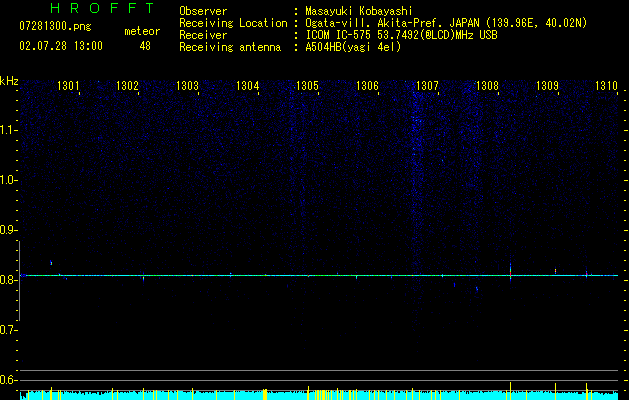Viewport: 629px width, 400px height.
Task: Click the 1309 time axis label
Action: coord(547,85)
